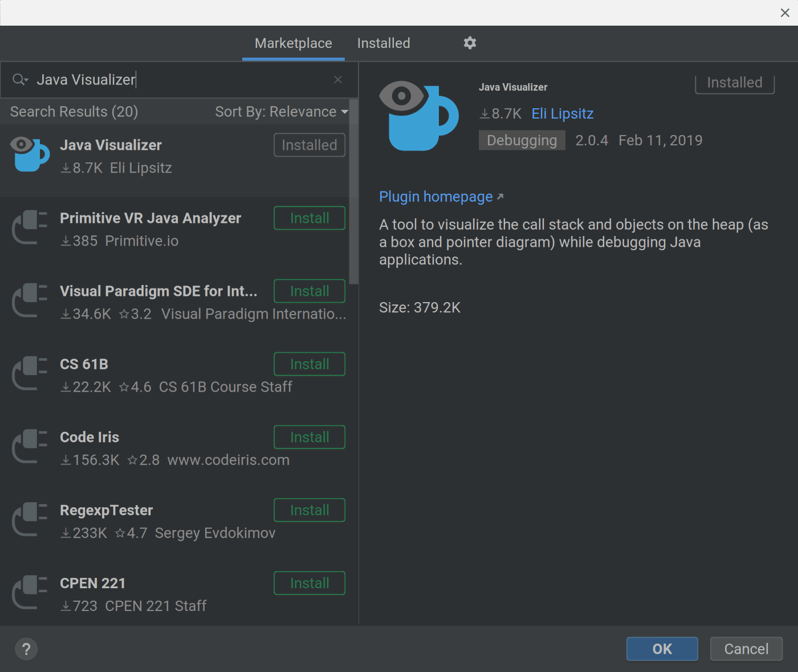The image size is (798, 672).
Task: Install the CPEN 221 plugin
Action: click(310, 583)
